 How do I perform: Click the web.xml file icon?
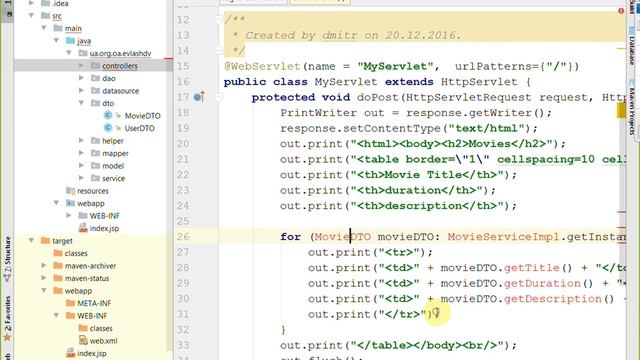point(83,340)
